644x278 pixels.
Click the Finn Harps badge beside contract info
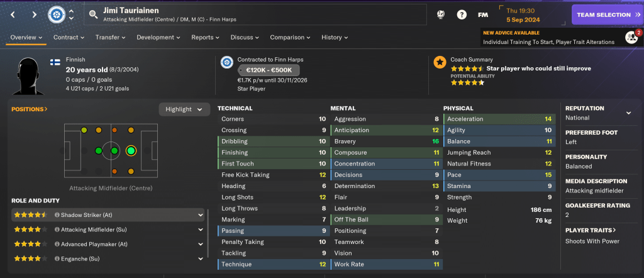tap(226, 62)
